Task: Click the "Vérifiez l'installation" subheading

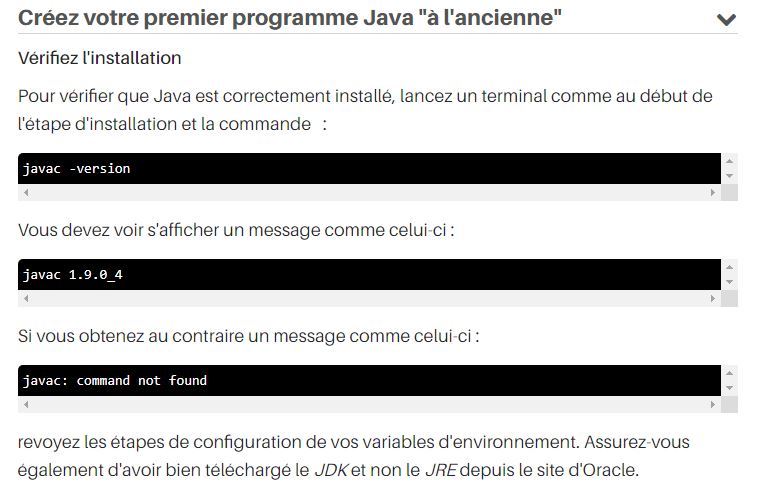Action: (100, 58)
